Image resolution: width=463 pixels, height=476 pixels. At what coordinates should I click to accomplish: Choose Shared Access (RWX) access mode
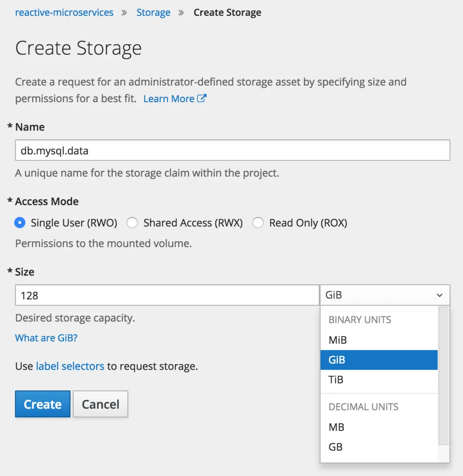[132, 223]
